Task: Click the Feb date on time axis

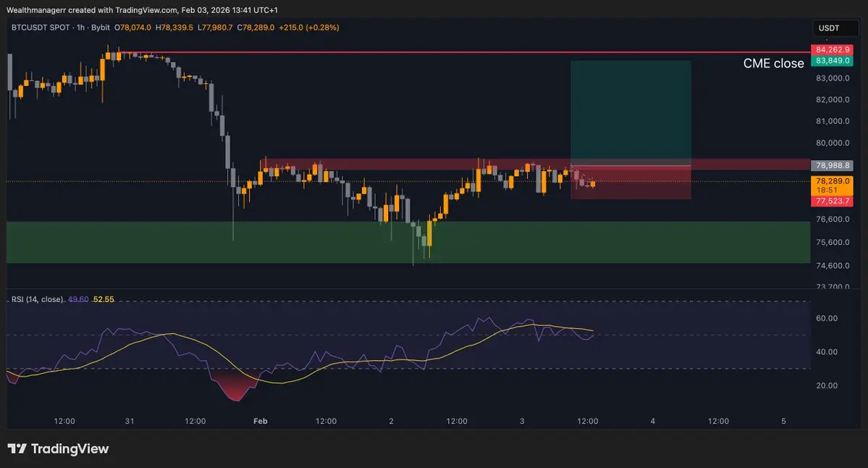Action: 260,421
